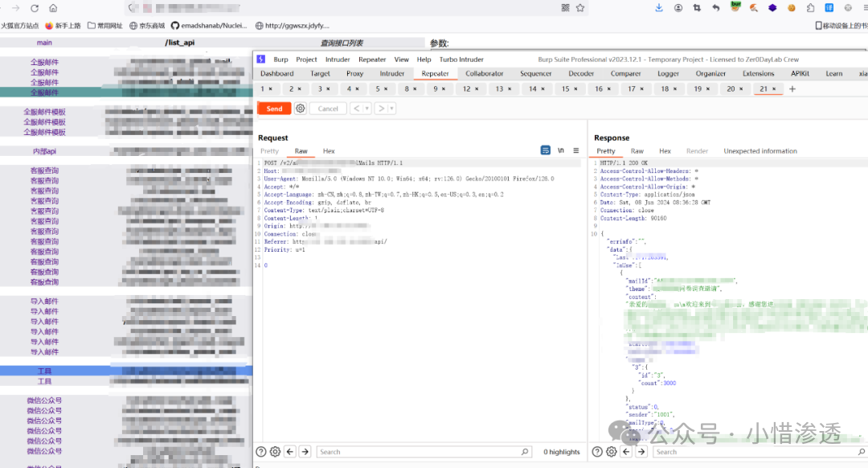Open the Request panel hamburger menu

tap(575, 150)
